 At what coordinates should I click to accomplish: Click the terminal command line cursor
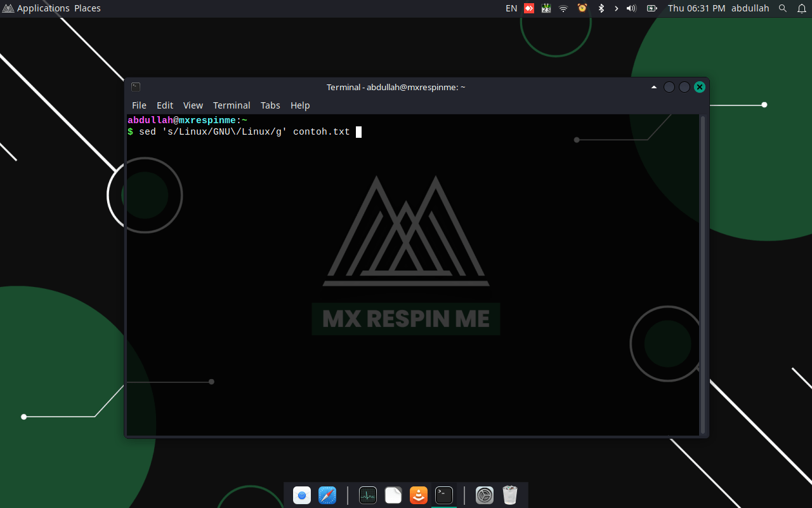pyautogui.click(x=358, y=132)
